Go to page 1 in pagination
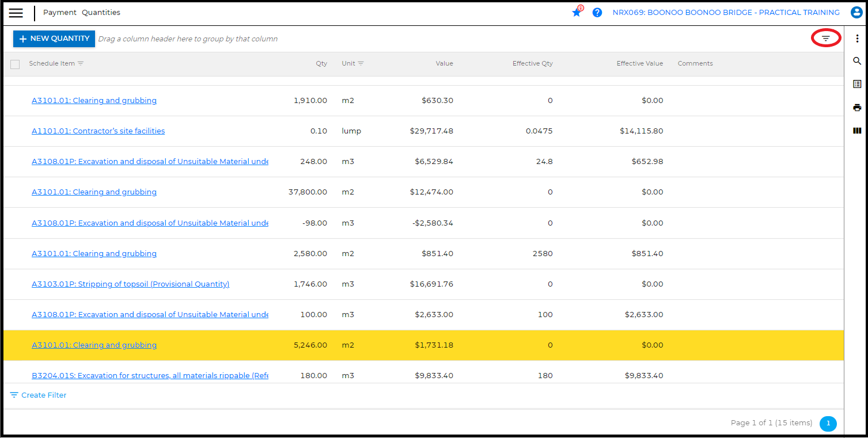The height and width of the screenshot is (438, 868). (x=828, y=424)
